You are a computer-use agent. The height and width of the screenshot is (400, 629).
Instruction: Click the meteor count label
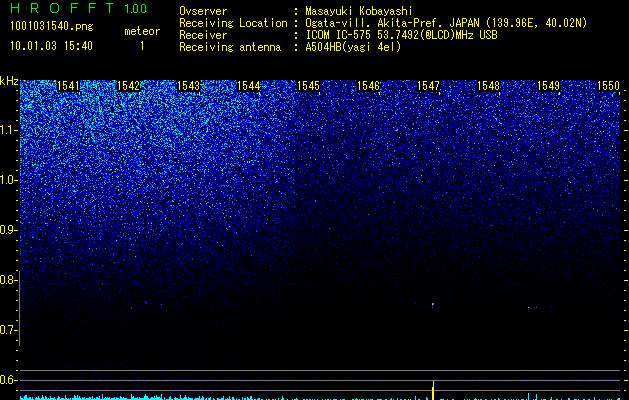142,31
